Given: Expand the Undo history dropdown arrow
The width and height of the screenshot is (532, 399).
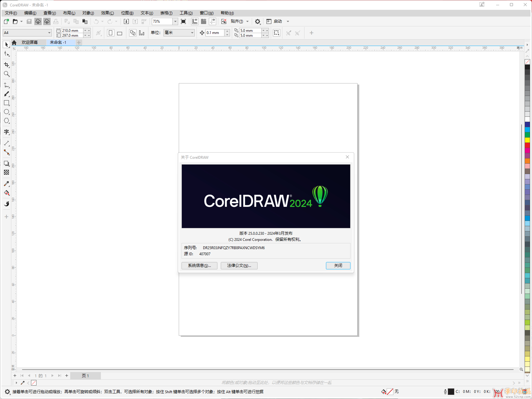Looking at the screenshot, I should (102, 21).
